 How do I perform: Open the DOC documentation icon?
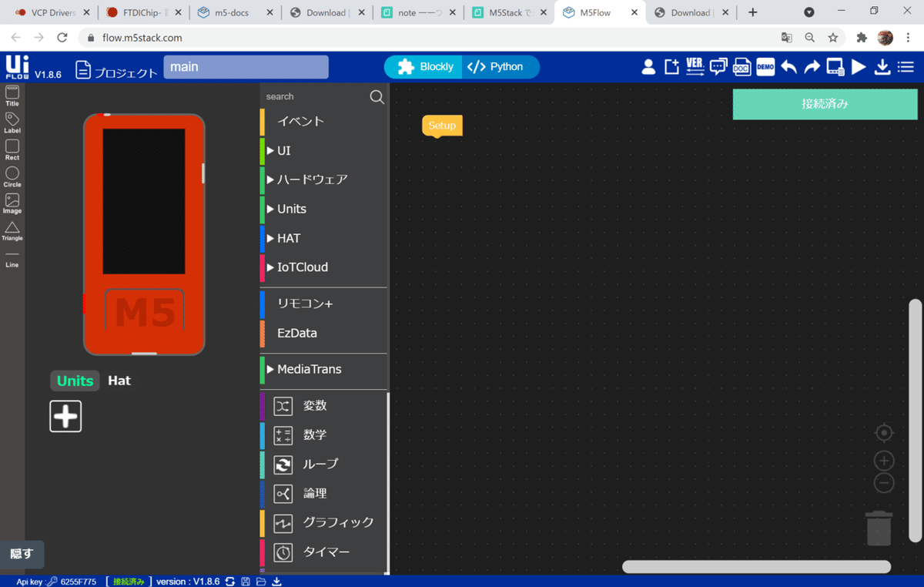742,67
